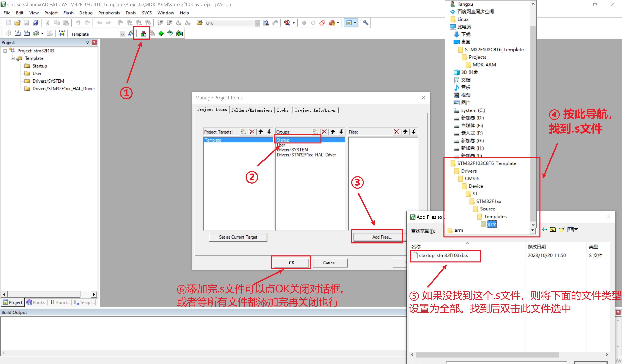The width and height of the screenshot is (622, 364).
Task: Click the Open file toolbar icon
Action: point(17,23)
